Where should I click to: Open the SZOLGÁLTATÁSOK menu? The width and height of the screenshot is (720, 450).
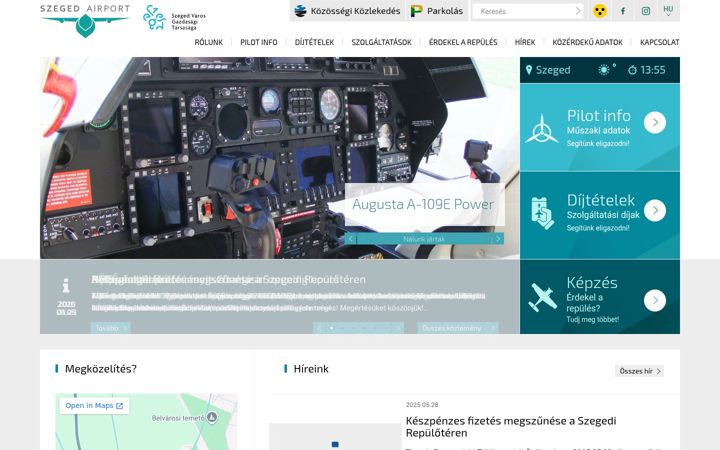pos(381,42)
